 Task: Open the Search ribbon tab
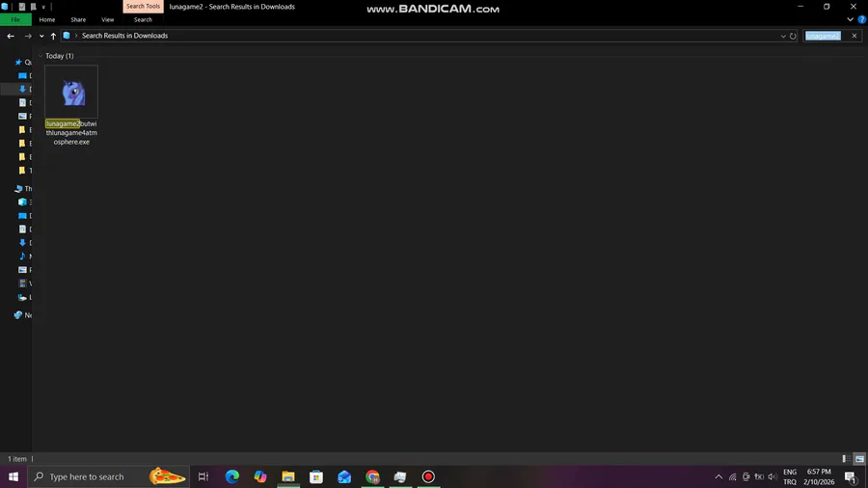(143, 20)
